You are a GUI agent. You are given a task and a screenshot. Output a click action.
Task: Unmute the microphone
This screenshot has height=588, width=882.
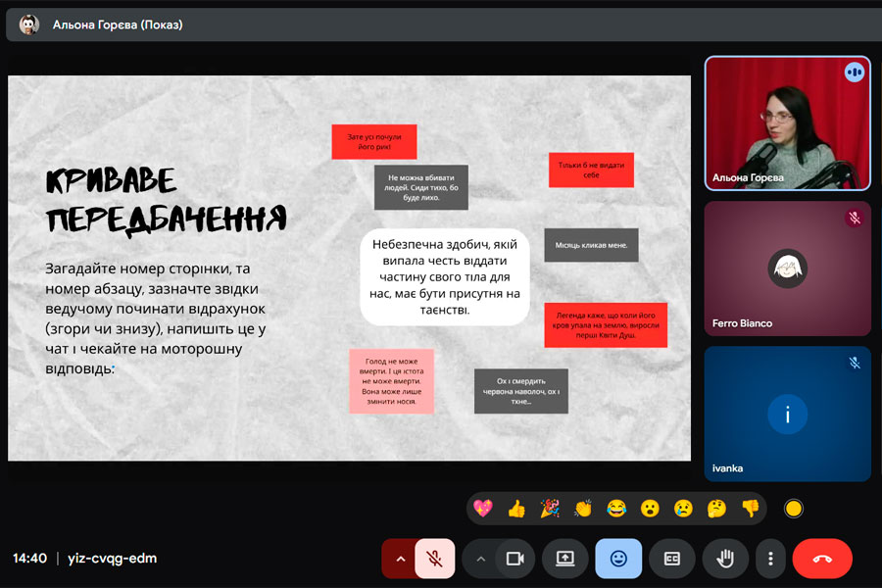pos(434,559)
